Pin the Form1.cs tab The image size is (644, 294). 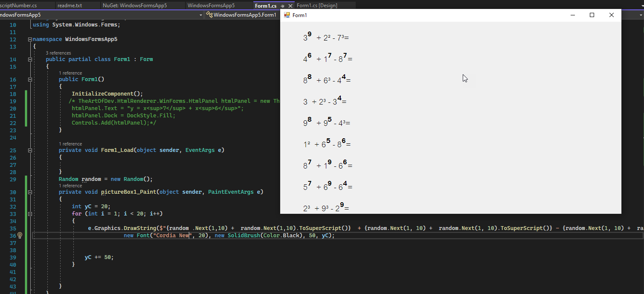click(x=282, y=6)
